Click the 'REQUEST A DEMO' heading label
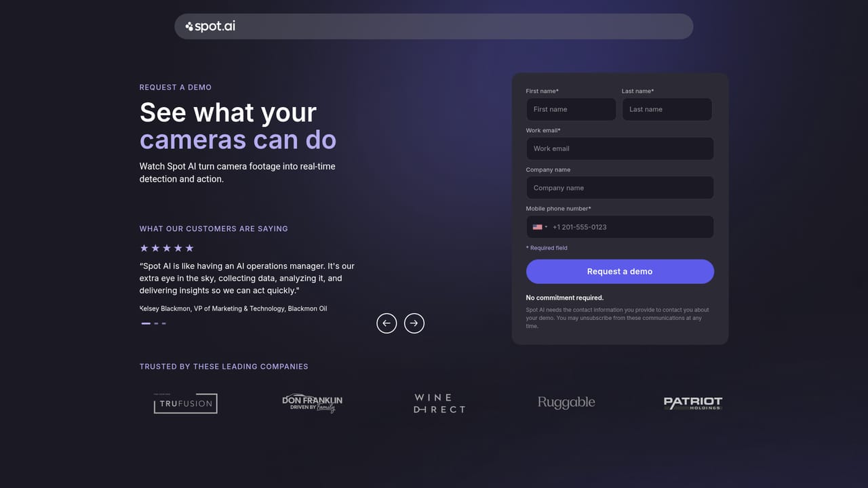The image size is (868, 488). click(176, 87)
